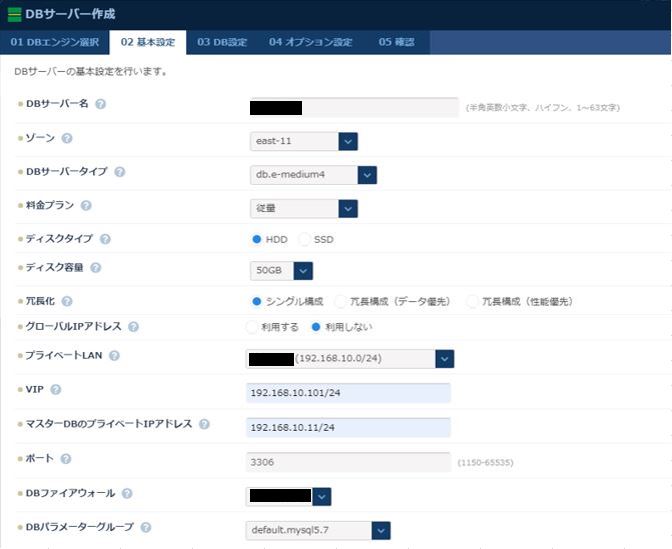This screenshot has height=549, width=672.
Task: Open the ゾーン east-11 dropdown
Action: click(304, 141)
